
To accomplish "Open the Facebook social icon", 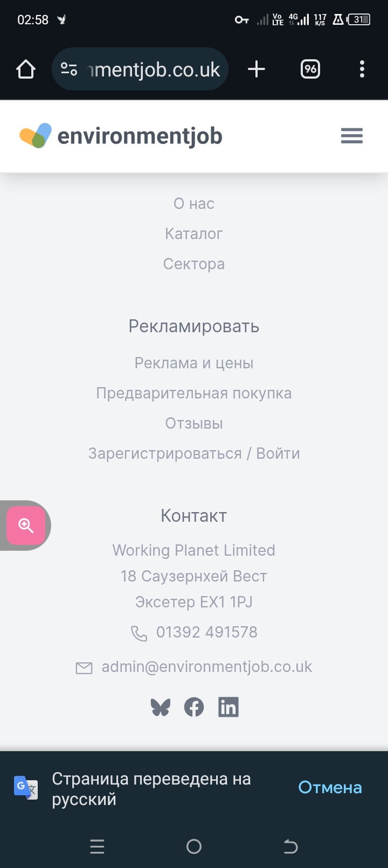I will [x=194, y=707].
